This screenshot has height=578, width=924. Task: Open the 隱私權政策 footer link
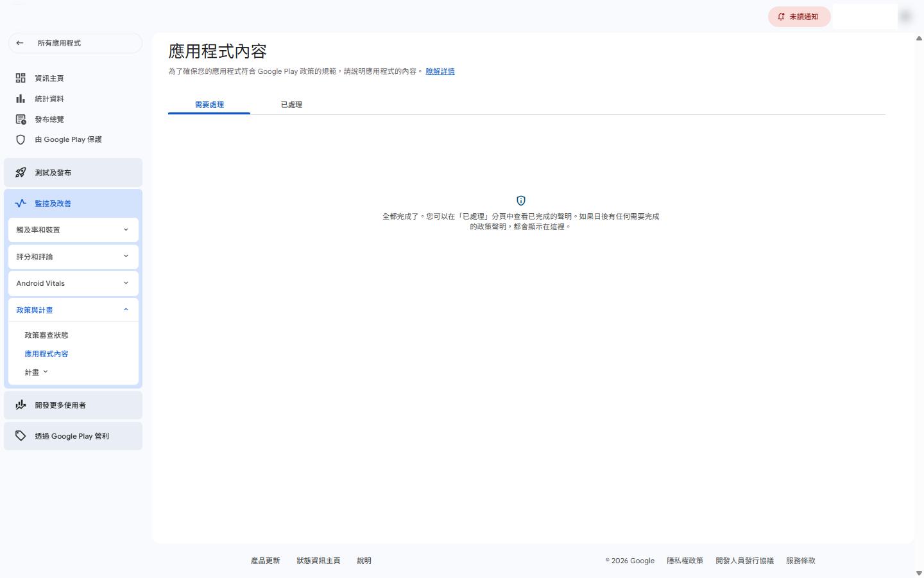coord(685,561)
